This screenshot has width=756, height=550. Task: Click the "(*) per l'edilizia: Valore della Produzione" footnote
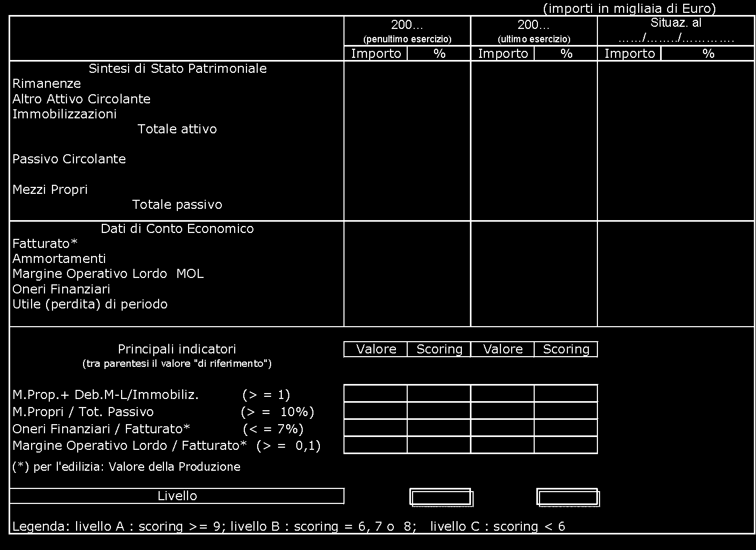[x=126, y=467]
